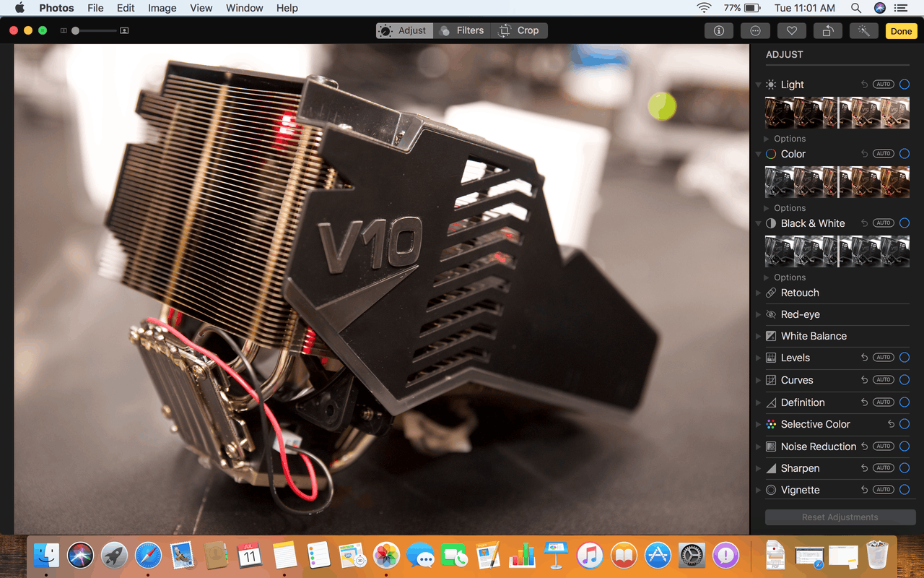The image size is (924, 578).
Task: Undo the Light adjustment with its revert arrow
Action: pos(864,85)
